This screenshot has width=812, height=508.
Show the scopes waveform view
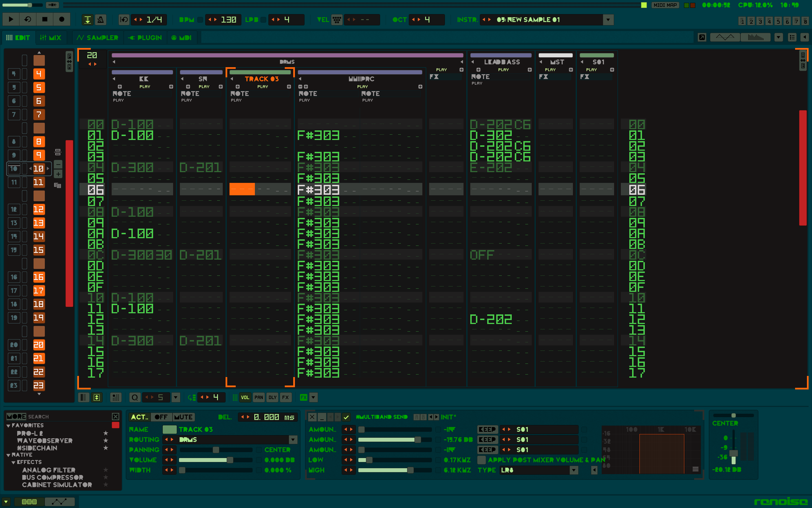pos(725,37)
